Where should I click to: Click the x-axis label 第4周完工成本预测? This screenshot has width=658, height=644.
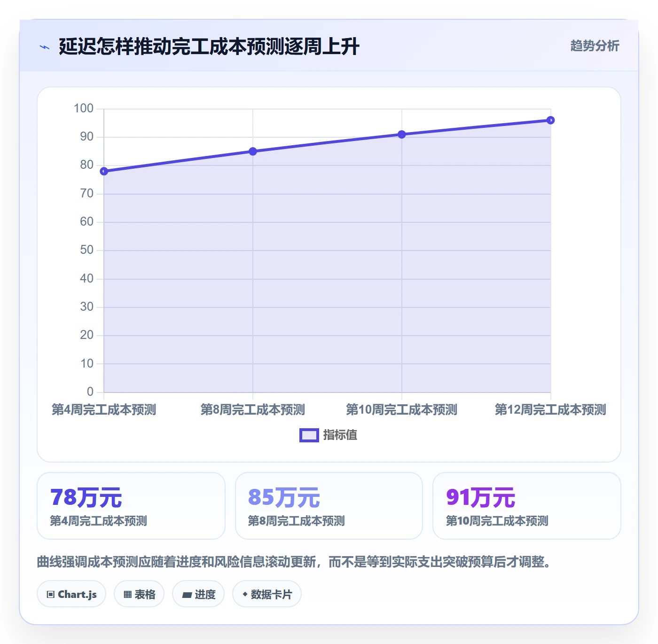click(104, 409)
